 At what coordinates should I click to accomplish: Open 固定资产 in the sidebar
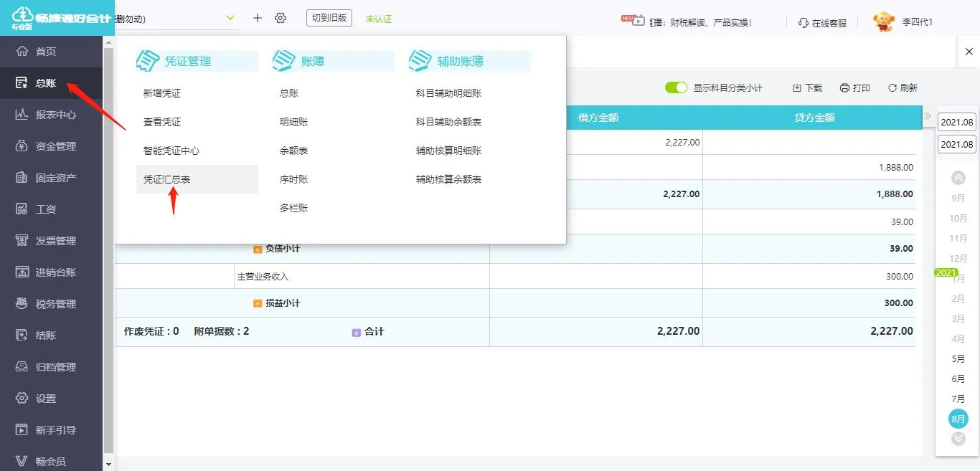tap(52, 178)
